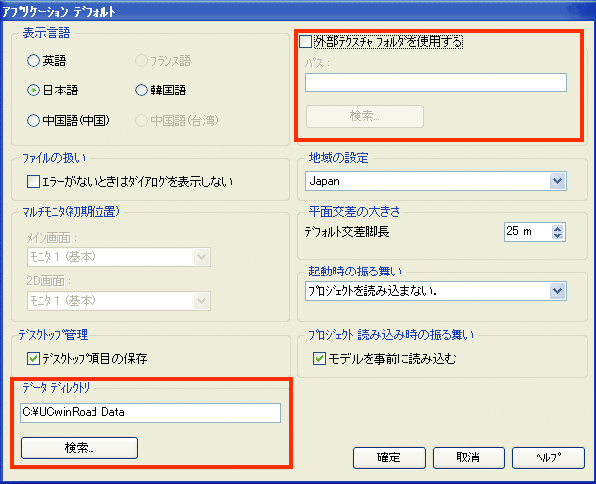Toggle エラーがないときはダイアログを表示しない checkbox

point(33,181)
